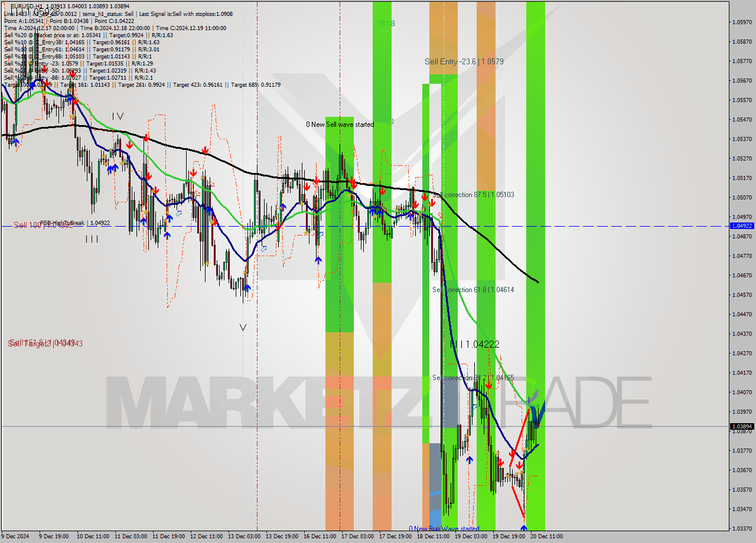Viewport: 756px width, 543px height.
Task: Click the 1.03670 price axis value
Action: (742, 470)
